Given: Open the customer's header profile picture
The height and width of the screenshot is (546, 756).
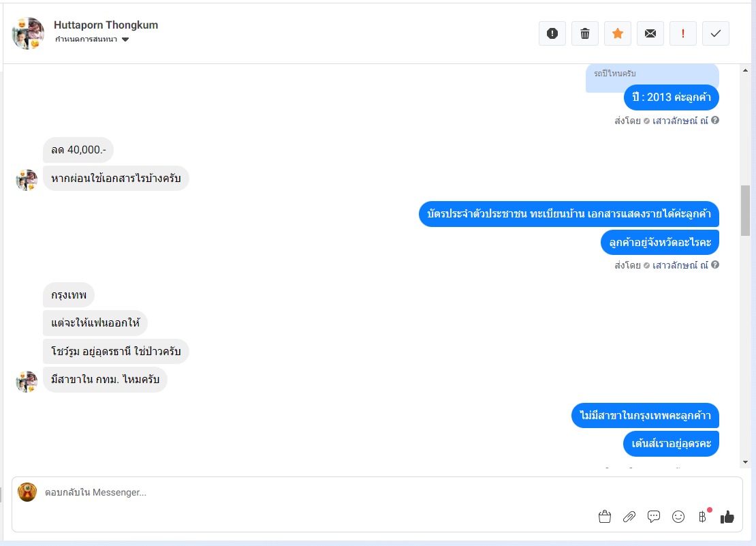Looking at the screenshot, I should [x=27, y=33].
